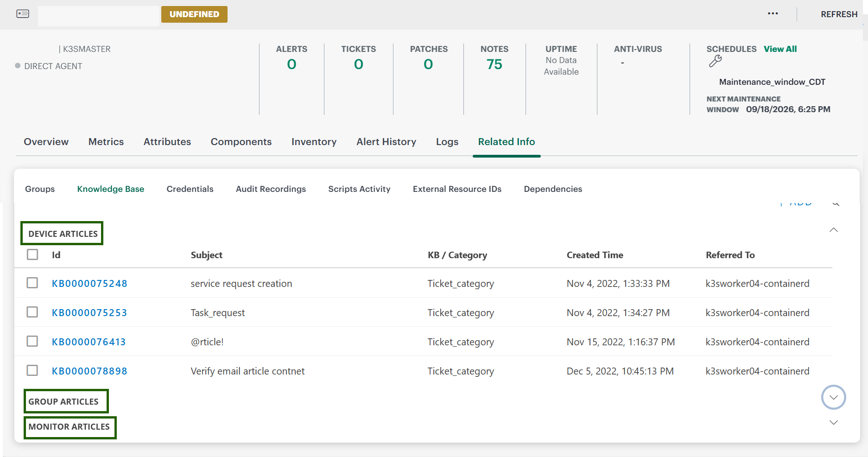Click the Tickets count value
This screenshot has width=868, height=457.
(x=358, y=64)
